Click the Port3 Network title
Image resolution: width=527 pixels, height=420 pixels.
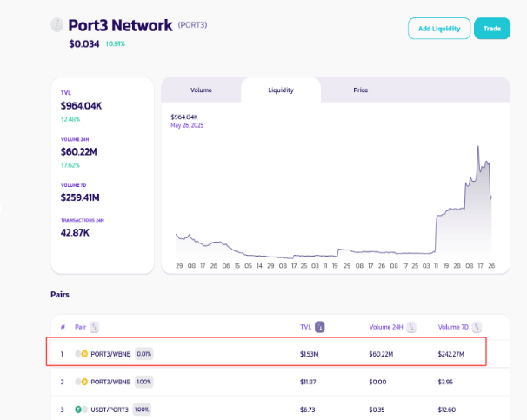click(120, 25)
